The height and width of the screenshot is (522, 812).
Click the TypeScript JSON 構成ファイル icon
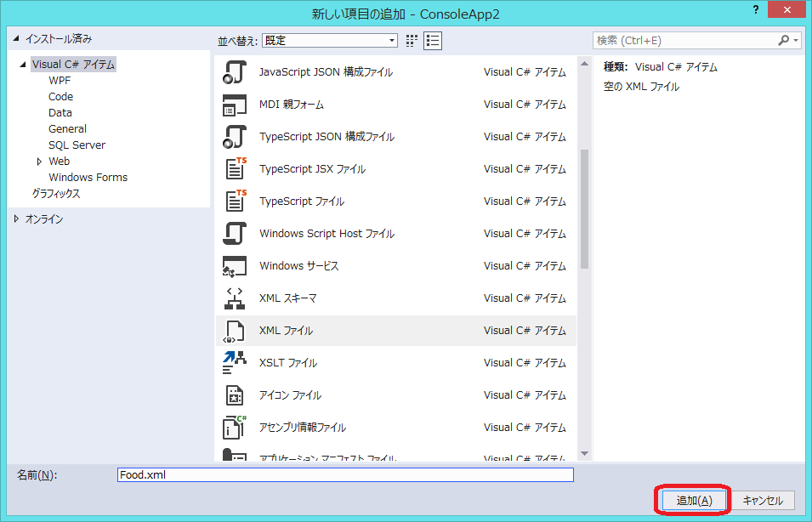click(235, 137)
